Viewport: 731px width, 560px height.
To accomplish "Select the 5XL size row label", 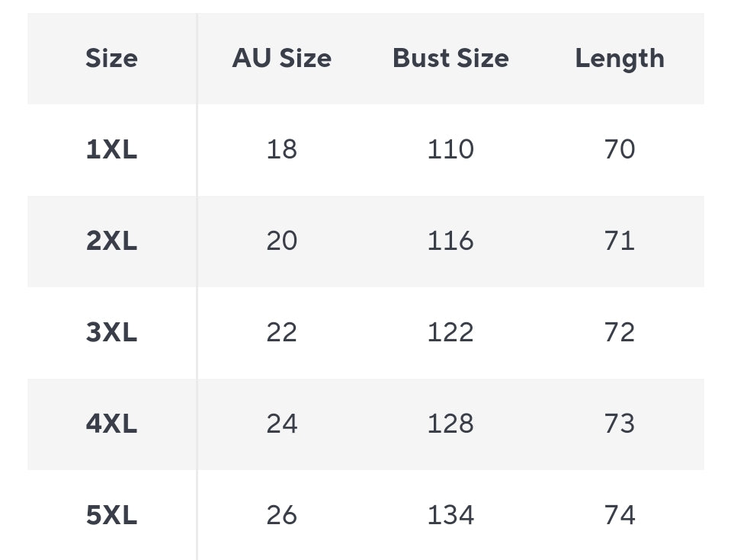I will [x=111, y=515].
